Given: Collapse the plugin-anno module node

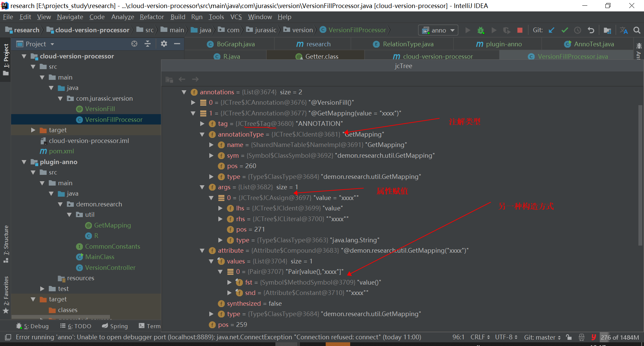Looking at the screenshot, I should tap(24, 162).
